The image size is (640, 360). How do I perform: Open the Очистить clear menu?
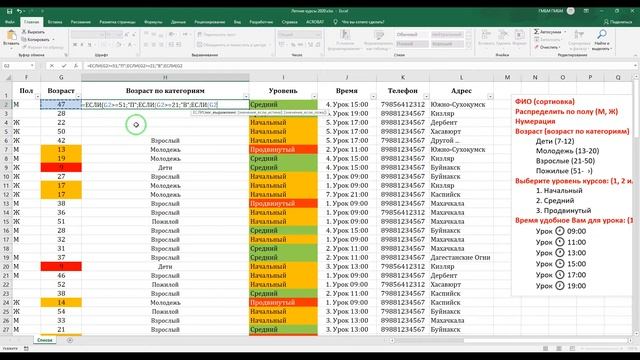click(546, 47)
